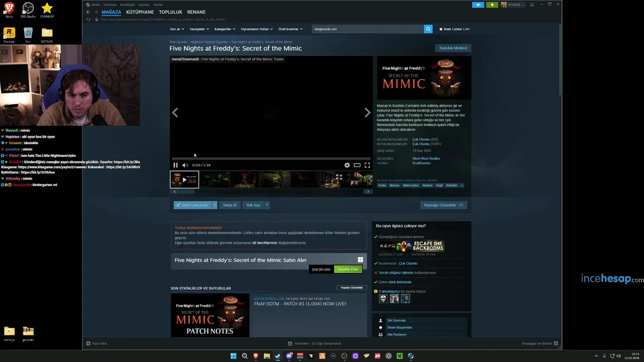Viewport: 644px width, 362px height.
Task: Open Steam announcements megaphone button
Action: click(x=478, y=5)
